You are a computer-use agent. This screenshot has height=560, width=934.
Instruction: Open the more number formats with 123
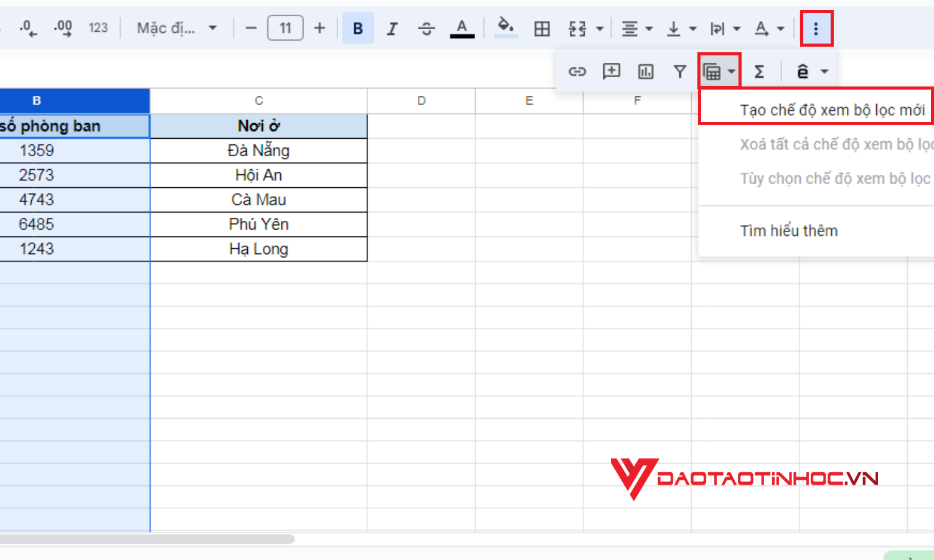[98, 28]
